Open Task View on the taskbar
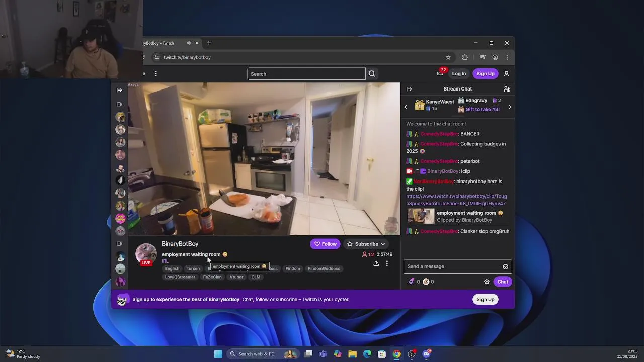644x362 pixels. click(x=308, y=354)
